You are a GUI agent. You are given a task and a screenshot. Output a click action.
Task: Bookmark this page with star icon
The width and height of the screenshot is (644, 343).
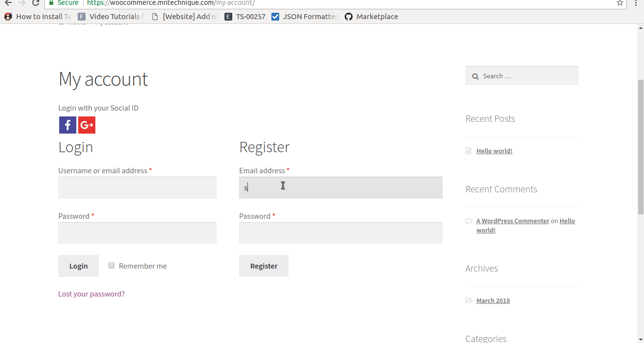[x=620, y=3]
